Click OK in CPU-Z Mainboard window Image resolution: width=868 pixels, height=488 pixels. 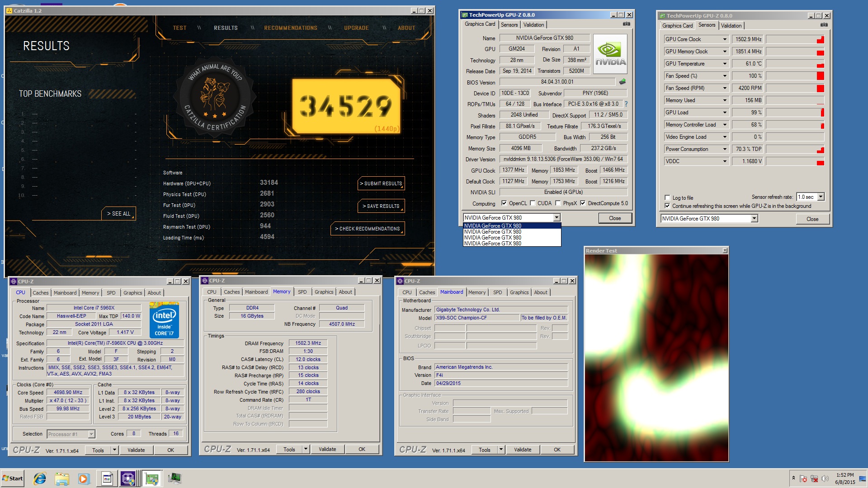pos(557,450)
